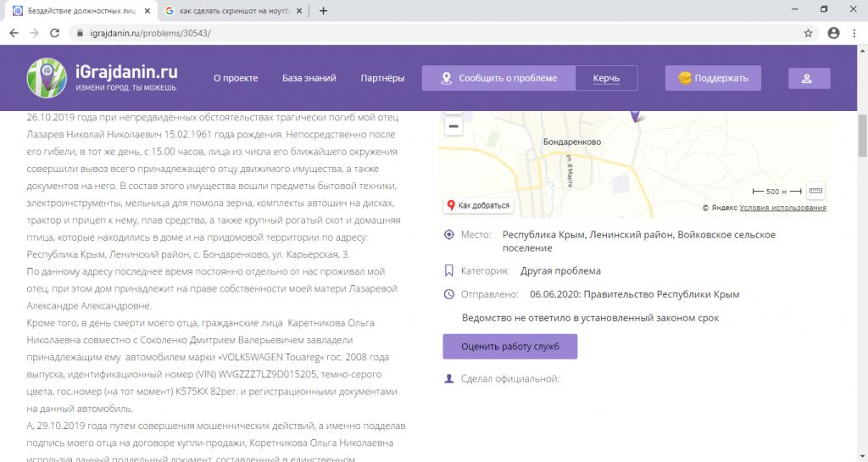
Task: Reload the page with the refresh icon
Action: tap(55, 33)
